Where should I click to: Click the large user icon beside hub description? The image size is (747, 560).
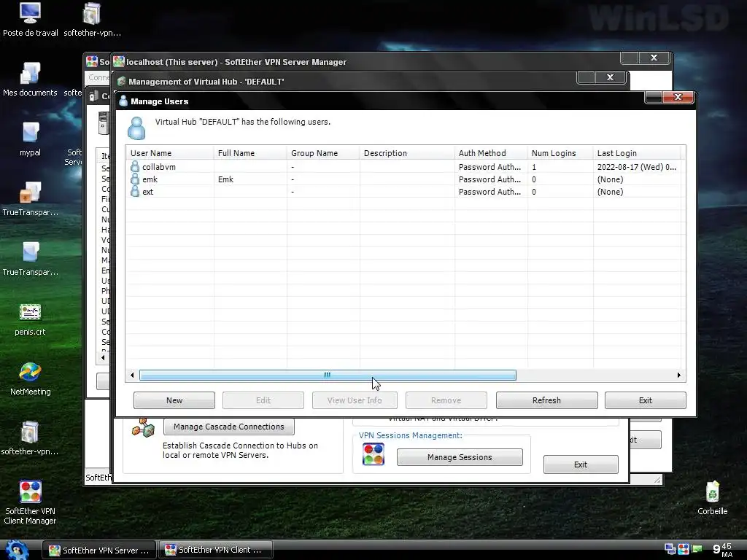click(136, 128)
